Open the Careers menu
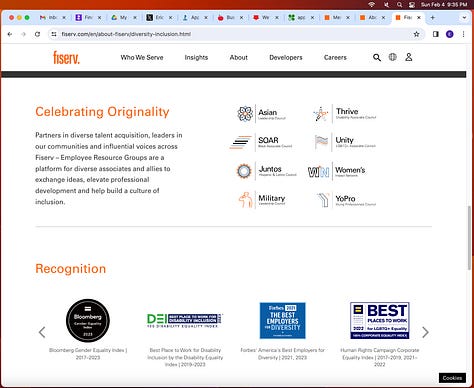The width and height of the screenshot is (474, 388). pos(335,57)
